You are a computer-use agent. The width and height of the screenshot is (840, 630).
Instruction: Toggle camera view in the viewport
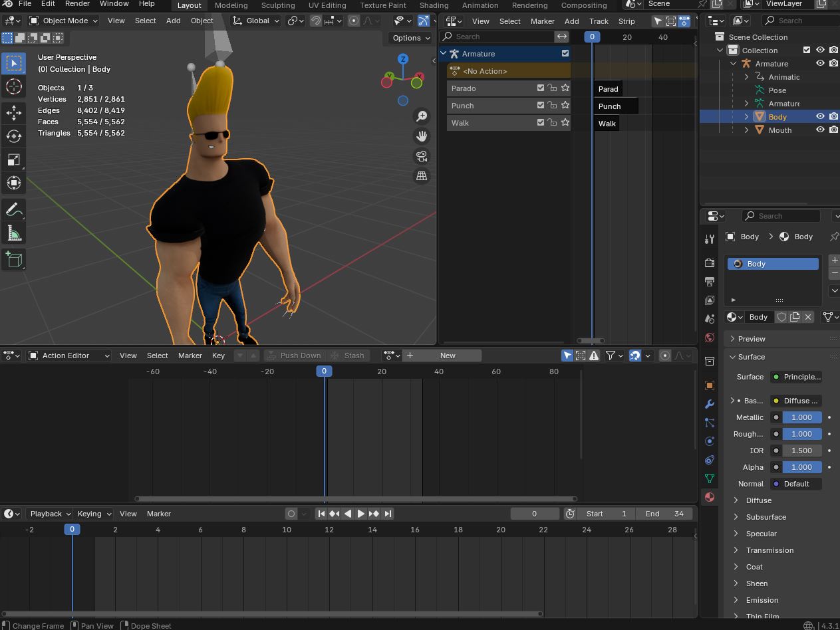(422, 156)
